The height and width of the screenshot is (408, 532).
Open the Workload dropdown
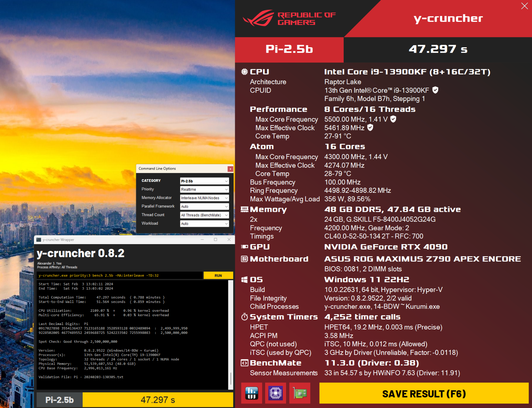[x=204, y=224]
